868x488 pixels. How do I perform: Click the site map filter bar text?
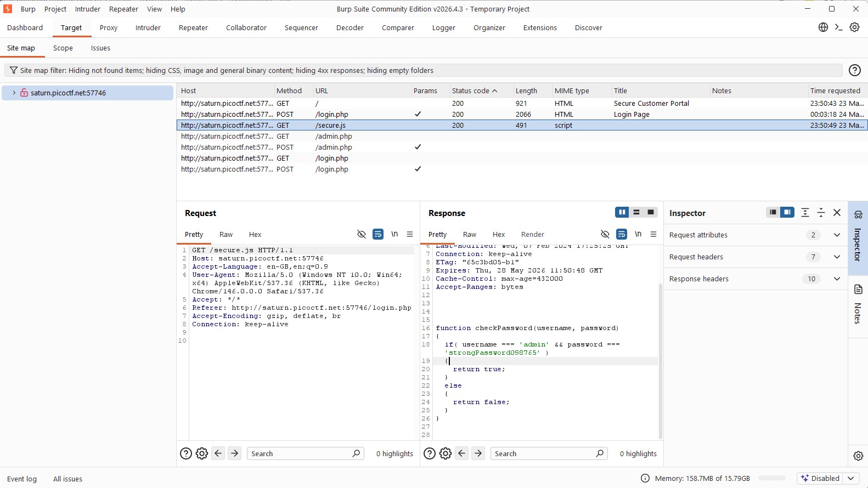[227, 70]
